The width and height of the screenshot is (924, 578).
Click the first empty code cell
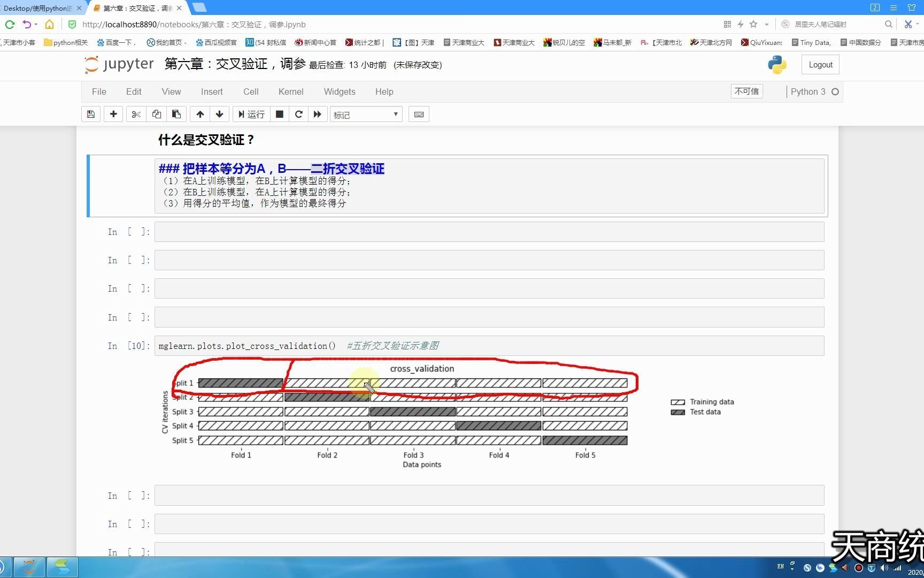(x=489, y=232)
